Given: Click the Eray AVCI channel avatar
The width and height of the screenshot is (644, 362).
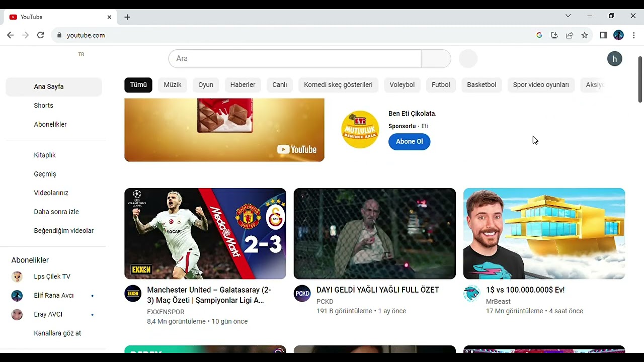Looking at the screenshot, I should (x=17, y=315).
